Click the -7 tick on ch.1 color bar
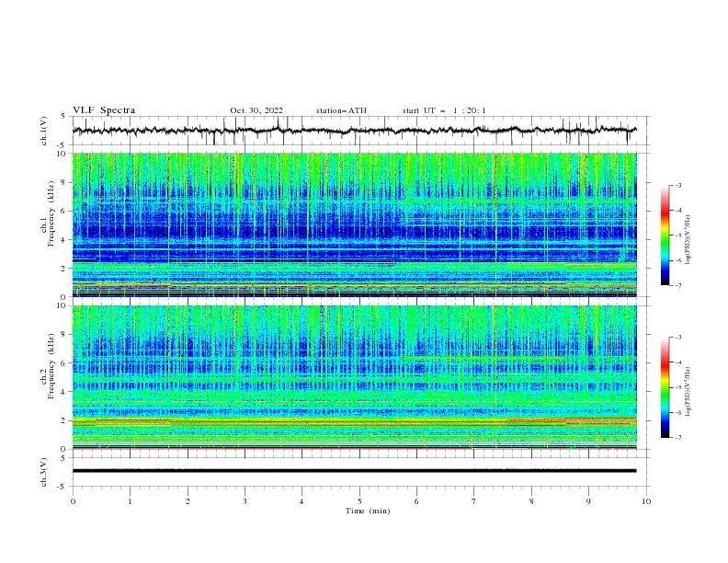Image resolution: width=728 pixels, height=563 pixels. [677, 285]
